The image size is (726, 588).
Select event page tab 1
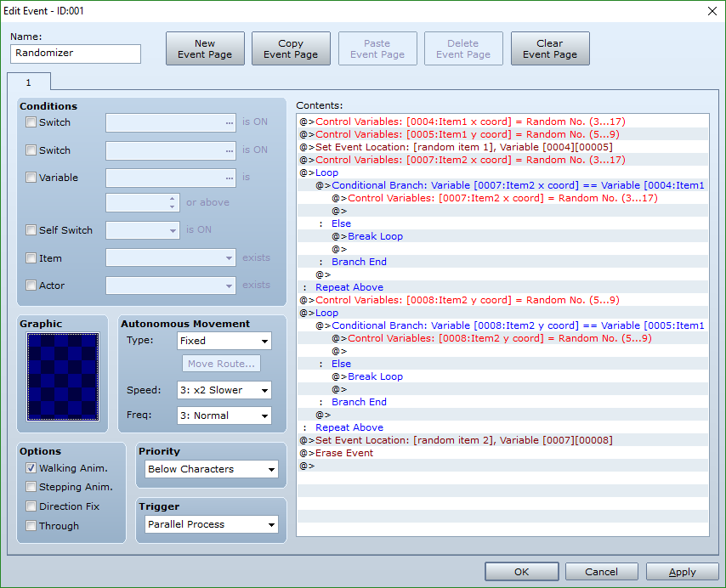pos(28,82)
